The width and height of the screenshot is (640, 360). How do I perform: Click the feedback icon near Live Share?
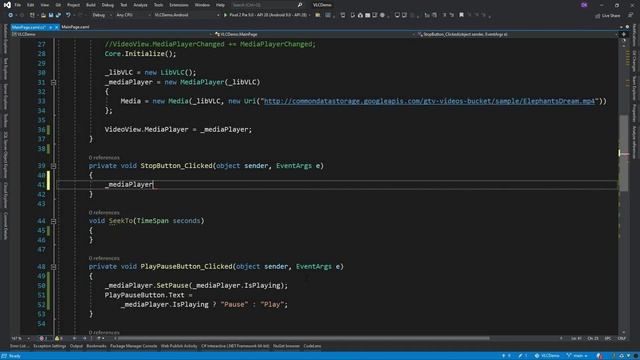coord(631,15)
